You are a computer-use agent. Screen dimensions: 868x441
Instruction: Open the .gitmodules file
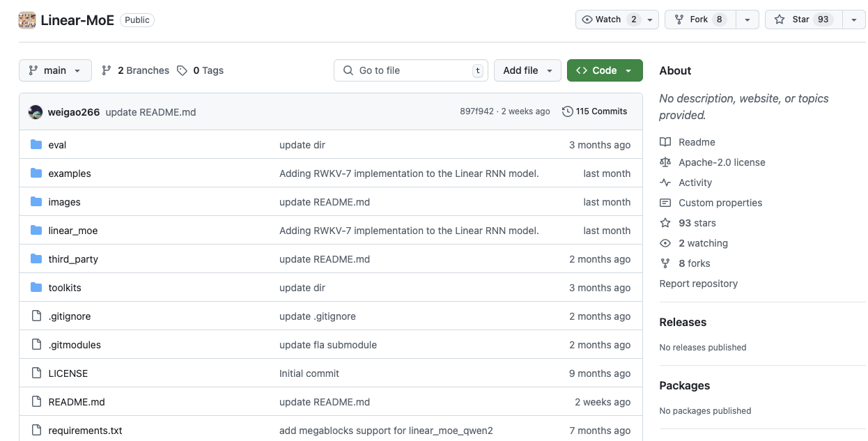pyautogui.click(x=75, y=345)
